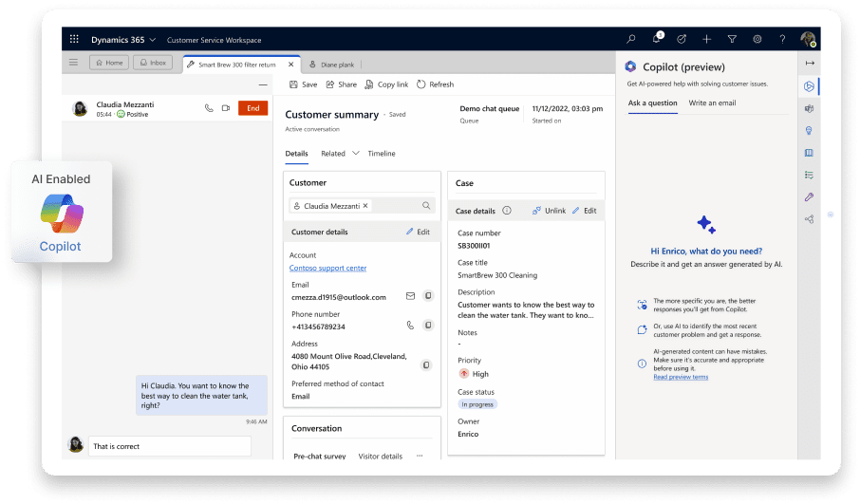Open the Contoso support center link

pyautogui.click(x=327, y=269)
